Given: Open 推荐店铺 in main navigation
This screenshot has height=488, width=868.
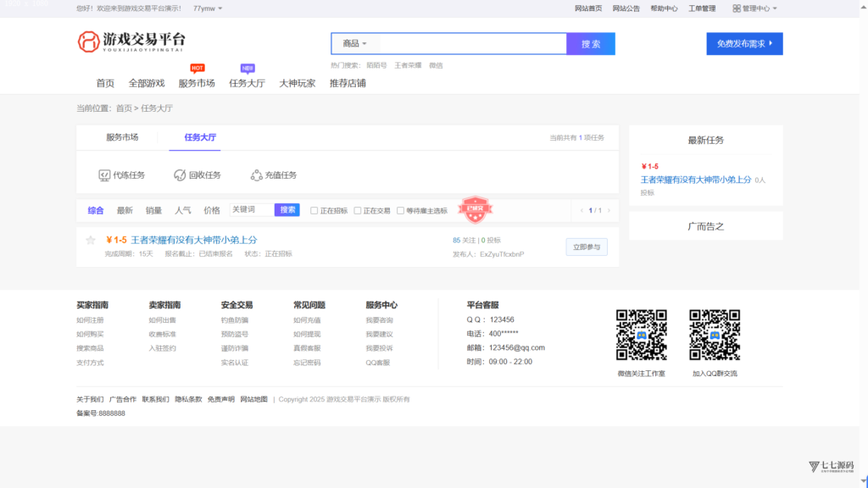Looking at the screenshot, I should 348,83.
